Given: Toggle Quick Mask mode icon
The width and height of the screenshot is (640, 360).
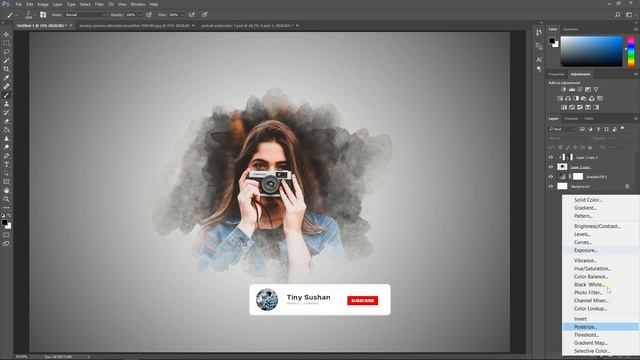Looking at the screenshot, I should click(x=6, y=235).
